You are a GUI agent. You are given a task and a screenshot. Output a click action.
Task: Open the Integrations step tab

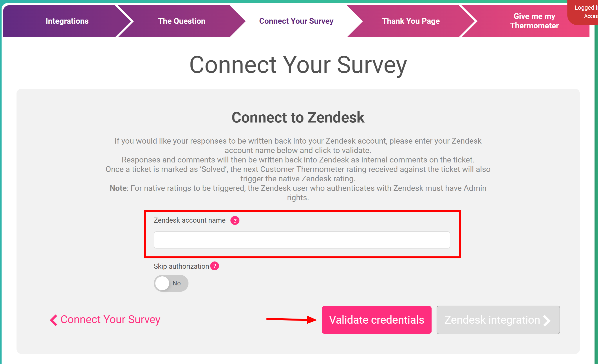coord(67,21)
